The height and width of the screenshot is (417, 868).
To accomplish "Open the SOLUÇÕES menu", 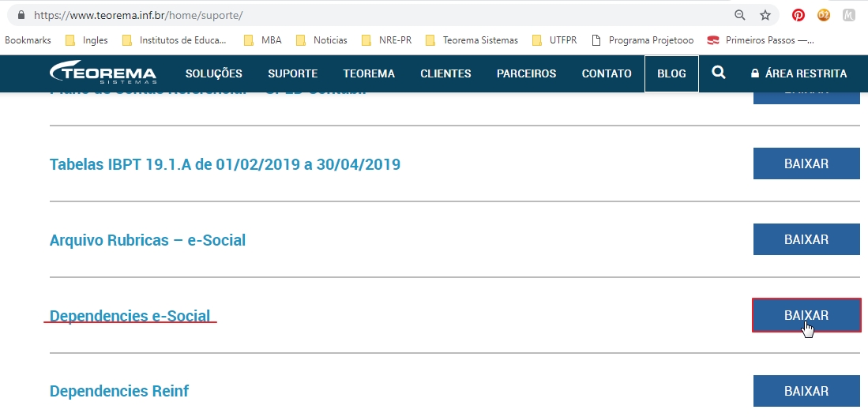I will pyautogui.click(x=214, y=73).
